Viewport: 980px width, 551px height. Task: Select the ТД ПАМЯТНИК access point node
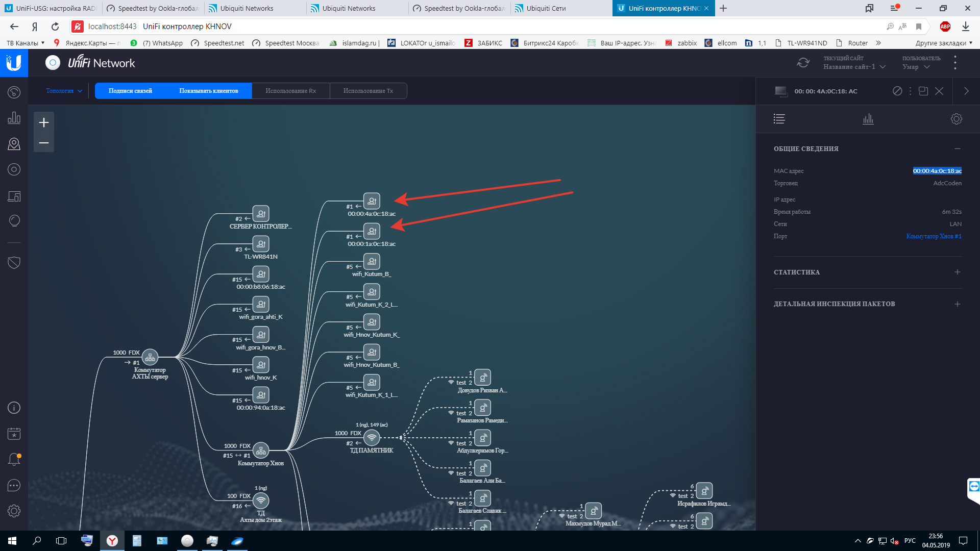click(372, 438)
